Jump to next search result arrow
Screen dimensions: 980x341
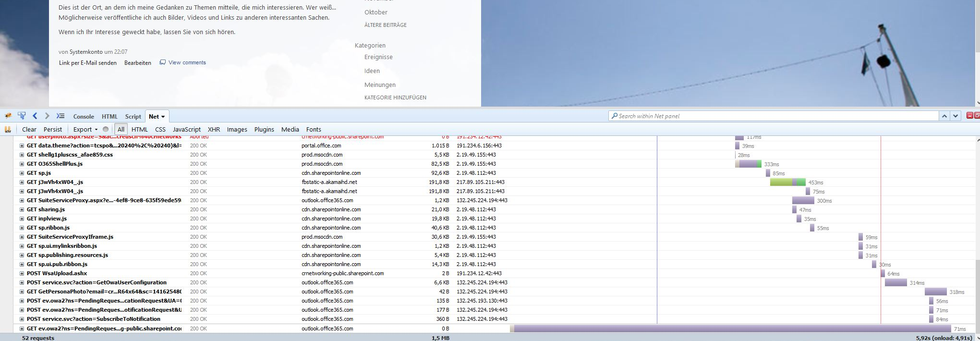click(956, 116)
